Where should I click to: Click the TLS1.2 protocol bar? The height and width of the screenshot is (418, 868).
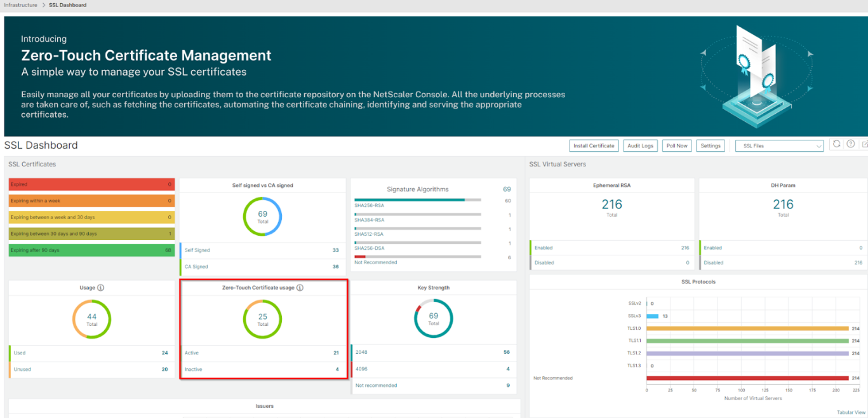(x=748, y=353)
